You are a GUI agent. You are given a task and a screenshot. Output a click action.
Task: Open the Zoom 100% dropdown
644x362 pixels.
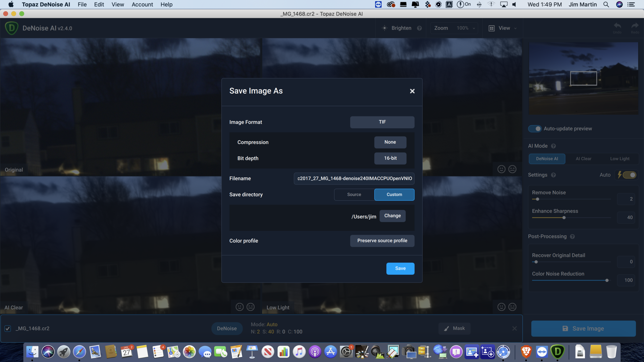tap(454, 28)
